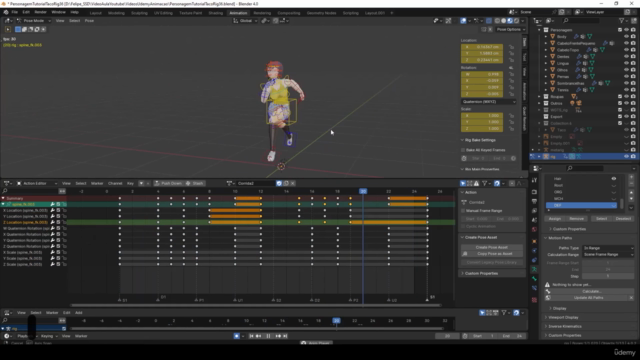
Task: Open the Render menu
Action: (x=40, y=12)
